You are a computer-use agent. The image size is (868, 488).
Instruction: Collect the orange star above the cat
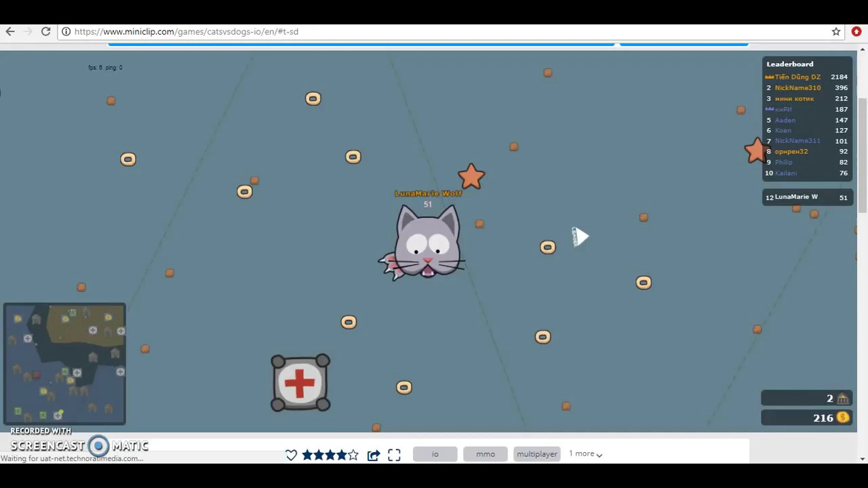tap(471, 176)
